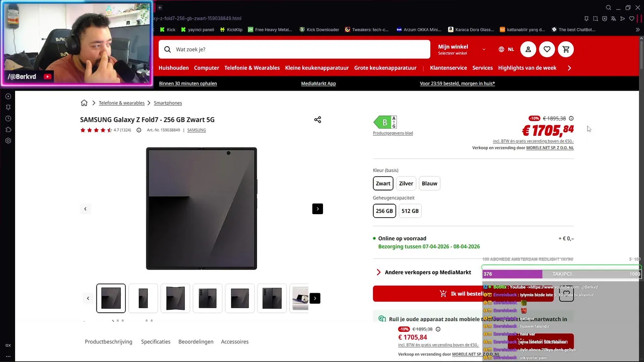644x362 pixels.
Task: Show more categories with nav right chevron
Action: (x=569, y=68)
